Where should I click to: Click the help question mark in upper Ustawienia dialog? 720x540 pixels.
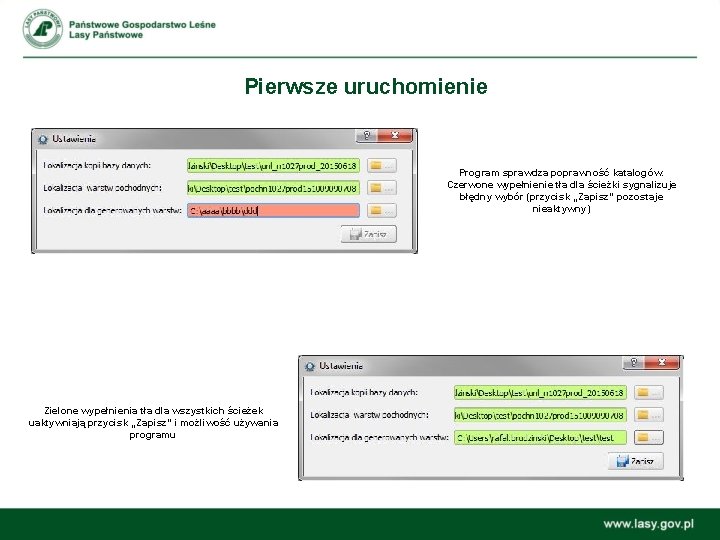point(366,135)
